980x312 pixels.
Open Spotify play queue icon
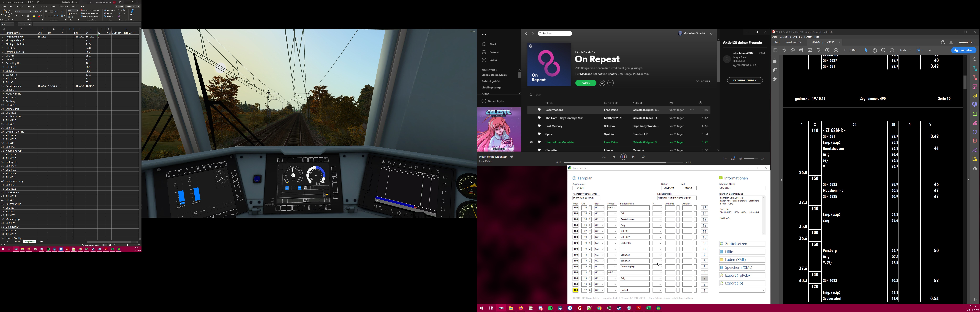tap(725, 159)
